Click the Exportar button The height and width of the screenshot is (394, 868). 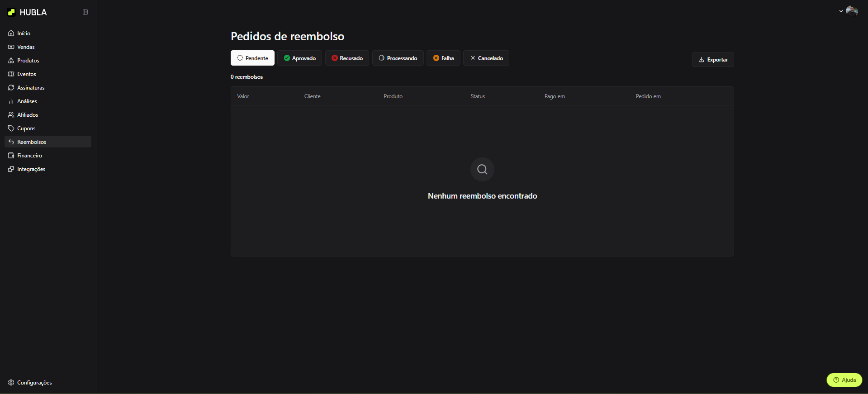tap(713, 60)
